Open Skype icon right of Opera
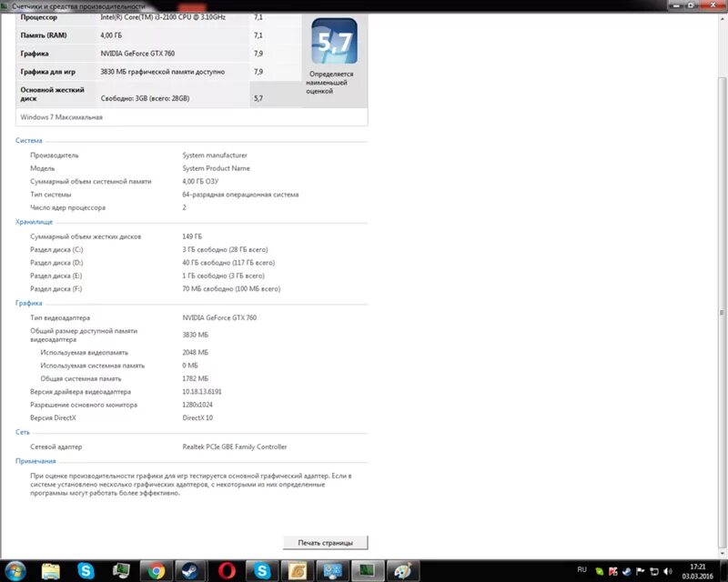The width and height of the screenshot is (728, 582). (262, 571)
